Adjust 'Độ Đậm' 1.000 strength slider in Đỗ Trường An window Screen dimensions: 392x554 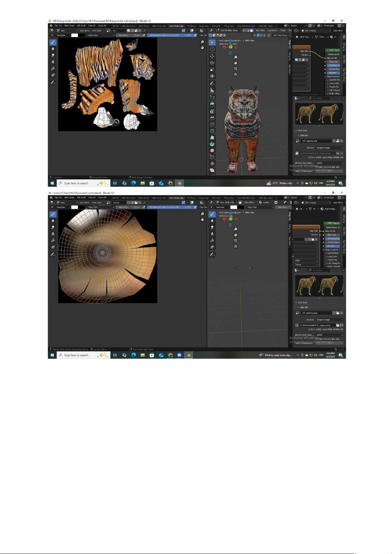click(170, 35)
